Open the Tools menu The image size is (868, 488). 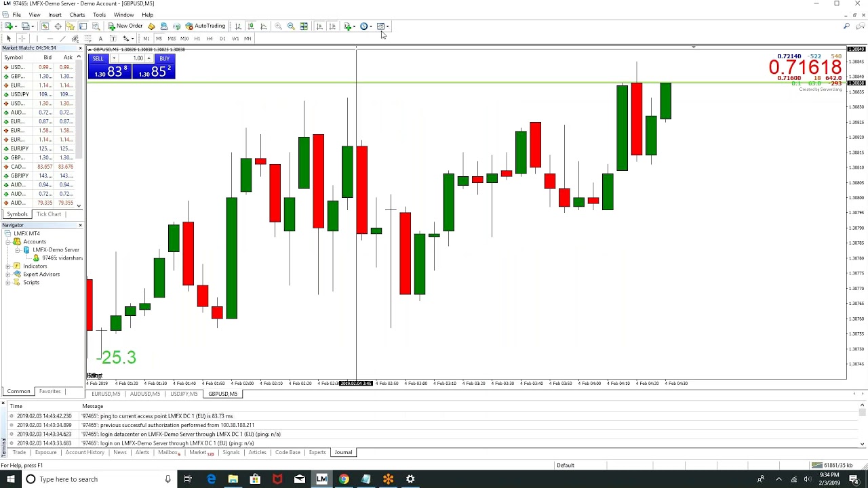tap(100, 14)
